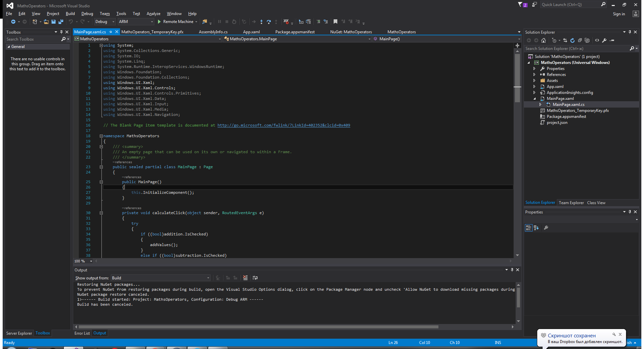Collapse the MainPage.xaml node
Viewport: 644px width, 349px height.
tap(535, 99)
